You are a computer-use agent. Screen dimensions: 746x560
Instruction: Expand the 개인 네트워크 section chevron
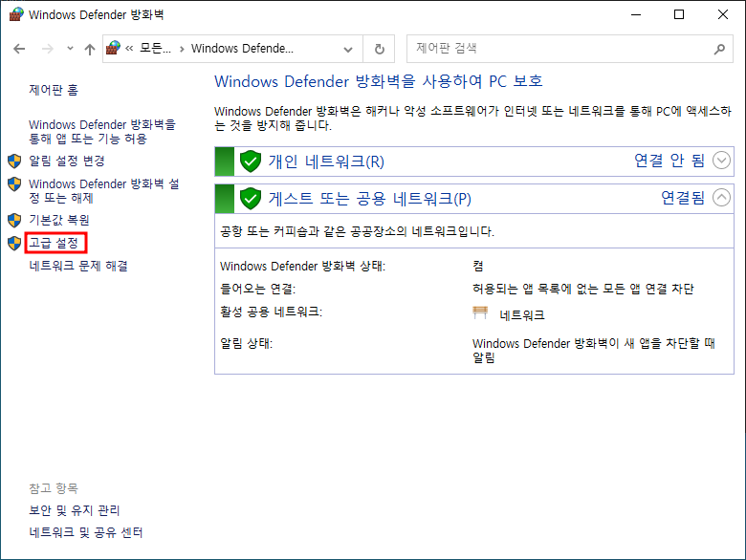(721, 161)
